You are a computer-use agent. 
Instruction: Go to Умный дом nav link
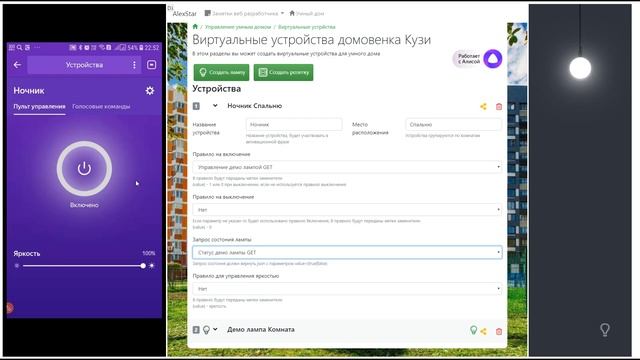pyautogui.click(x=307, y=13)
